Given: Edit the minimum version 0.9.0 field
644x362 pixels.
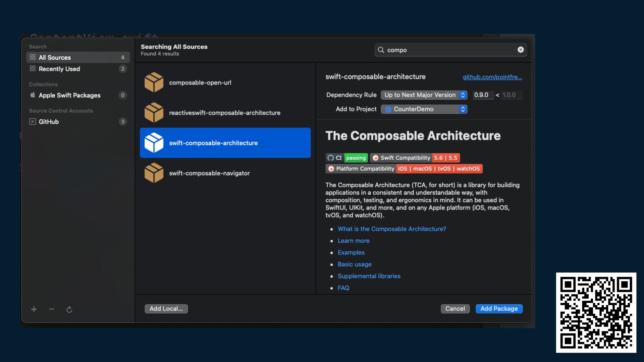Looking at the screenshot, I should 483,95.
